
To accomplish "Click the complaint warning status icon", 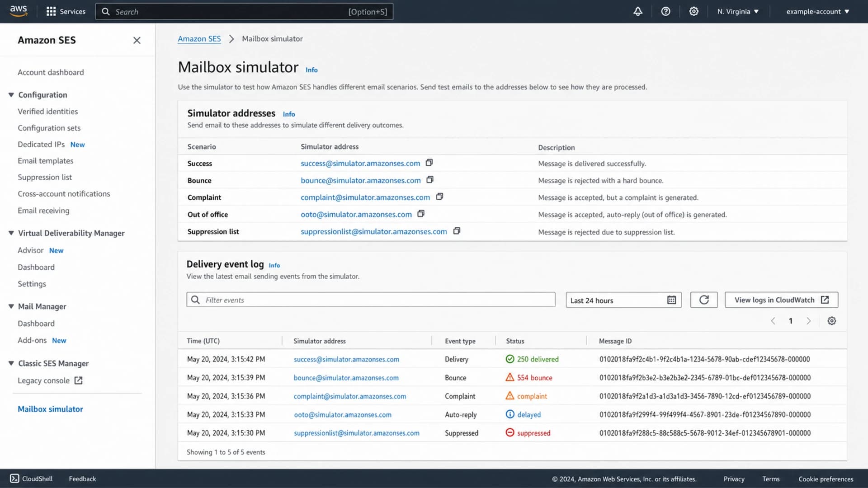I will pos(510,396).
